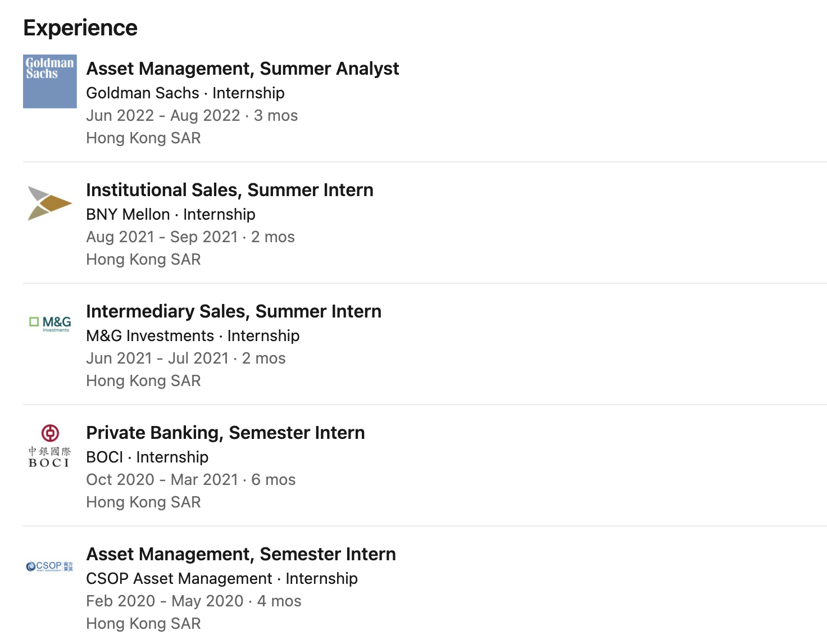Click BOCI · Internship company text

pos(147,457)
